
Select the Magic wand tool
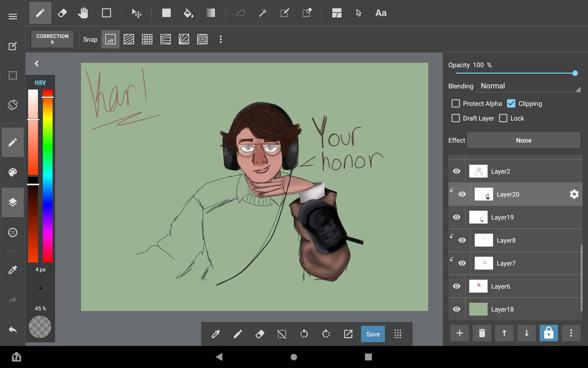click(263, 13)
